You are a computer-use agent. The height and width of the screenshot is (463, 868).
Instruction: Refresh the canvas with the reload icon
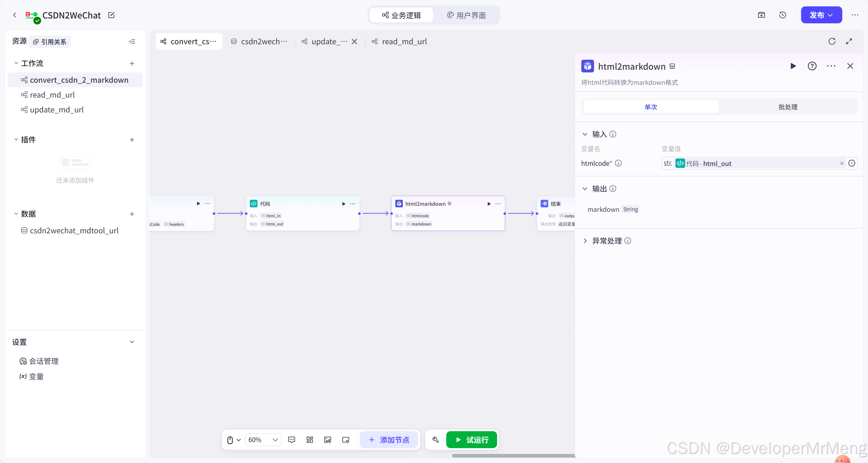point(832,42)
